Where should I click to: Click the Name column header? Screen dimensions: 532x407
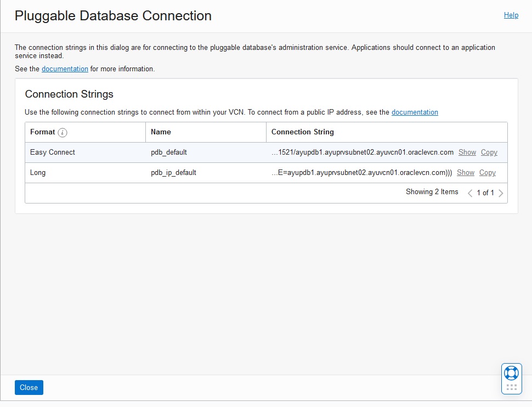tap(161, 132)
